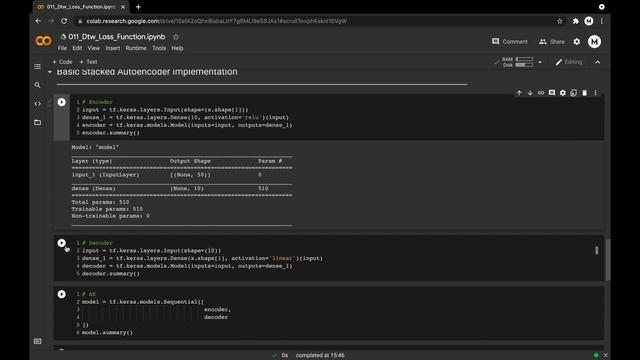Open the File menu
Screen dimensions: 640x360
tap(62, 48)
